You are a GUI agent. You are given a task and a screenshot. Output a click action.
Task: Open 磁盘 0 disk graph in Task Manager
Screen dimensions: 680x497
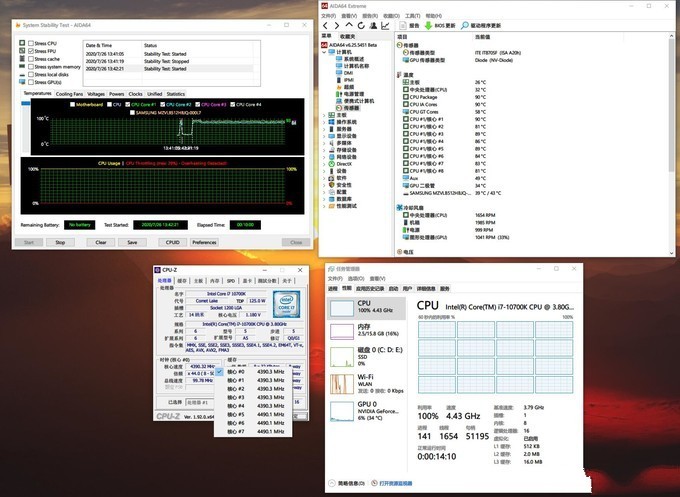point(342,357)
